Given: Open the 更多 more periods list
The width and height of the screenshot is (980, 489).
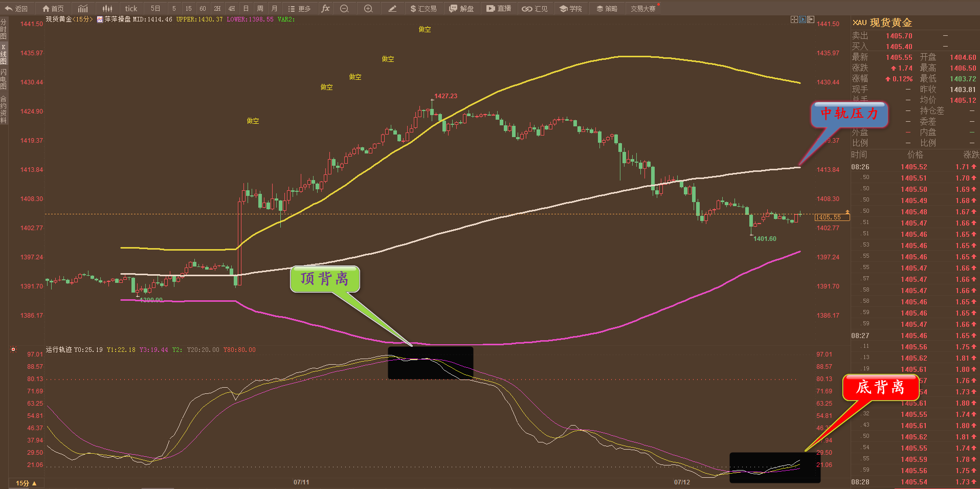Looking at the screenshot, I should tap(299, 8).
